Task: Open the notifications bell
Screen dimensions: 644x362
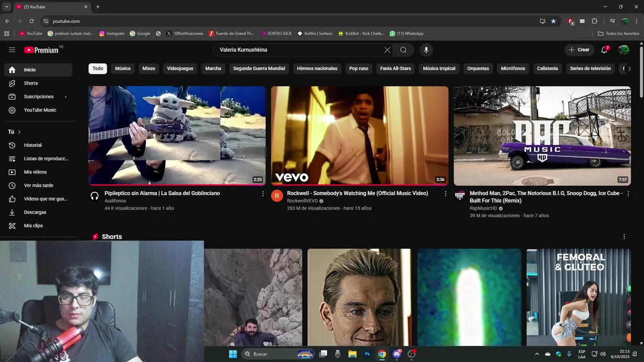Action: (x=605, y=50)
